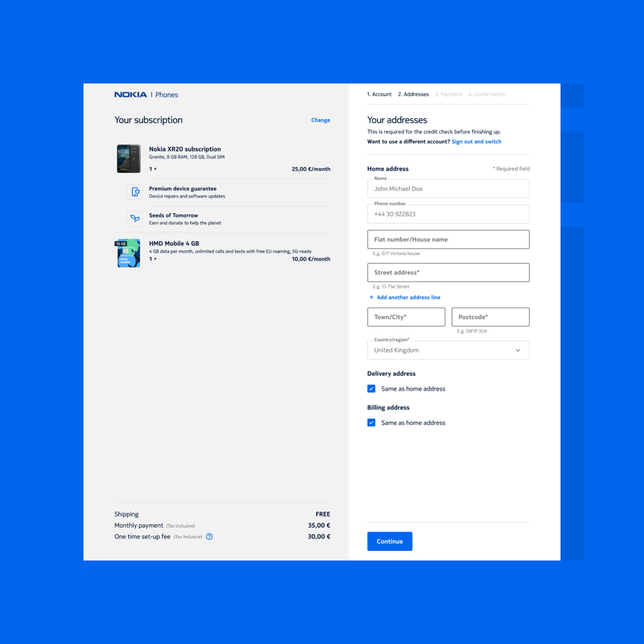
Task: Focus the Street address field
Action: pos(448,273)
